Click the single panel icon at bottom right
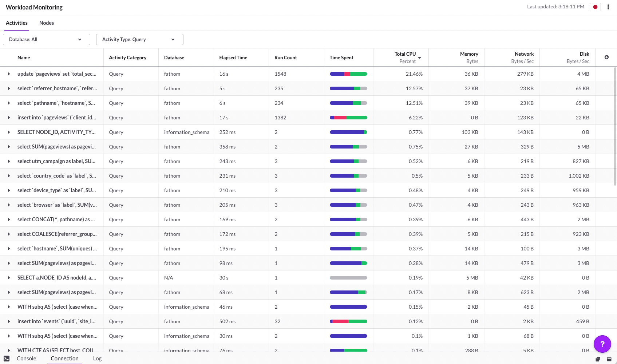Viewport: 617px width, 364px height. 609,359
